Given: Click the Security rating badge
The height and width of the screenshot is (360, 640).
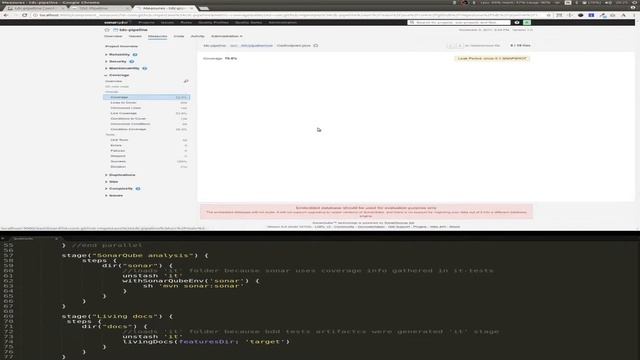Looking at the screenshot, I should [x=132, y=62].
